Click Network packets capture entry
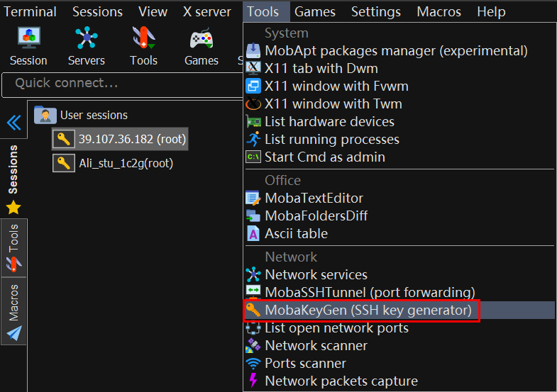This screenshot has width=557, height=392. (341, 381)
